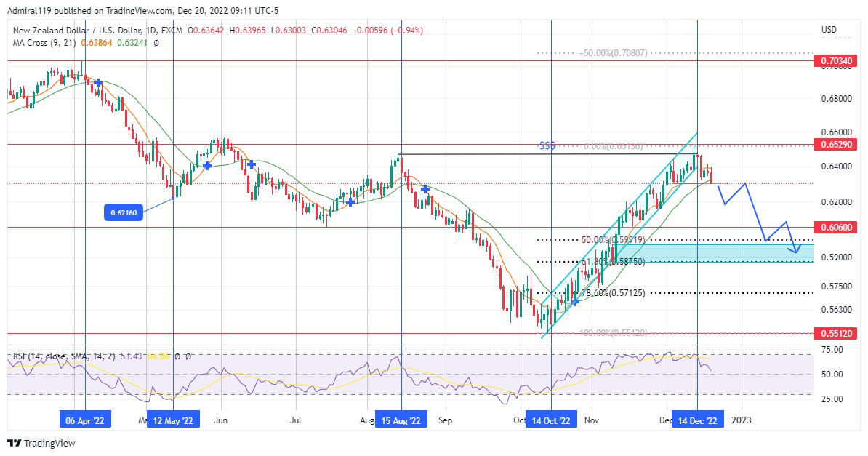Click the 2023 label on the time axis
868x456 pixels.
point(742,420)
